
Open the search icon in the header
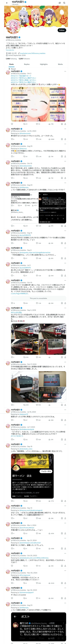pyautogui.click(x=64, y=3)
